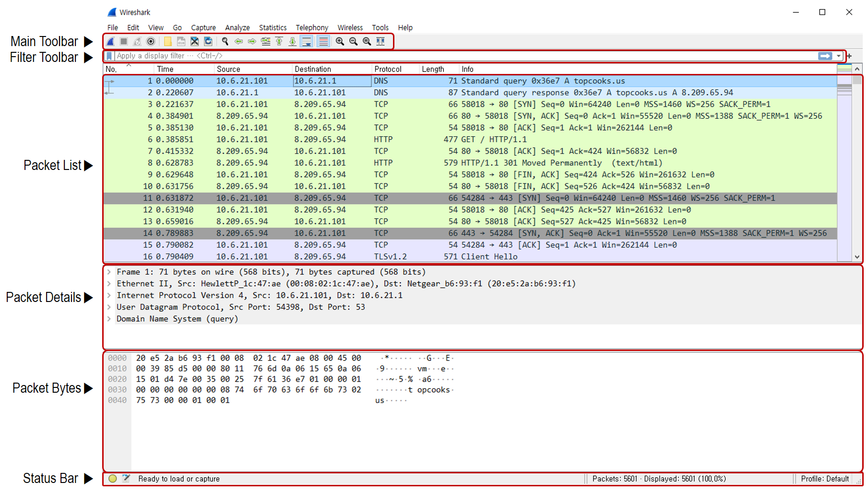Click the Profile: Default status entry

pos(825,479)
